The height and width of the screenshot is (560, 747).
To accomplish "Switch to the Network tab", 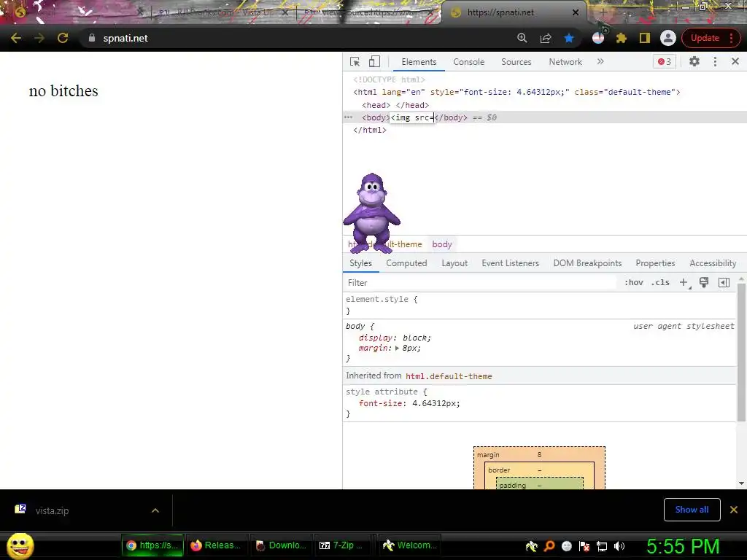I will [x=565, y=62].
